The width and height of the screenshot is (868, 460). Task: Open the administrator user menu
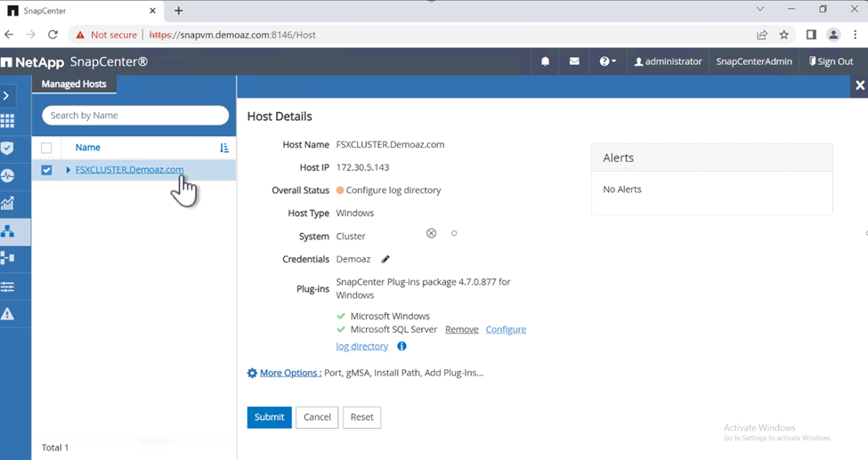click(668, 61)
